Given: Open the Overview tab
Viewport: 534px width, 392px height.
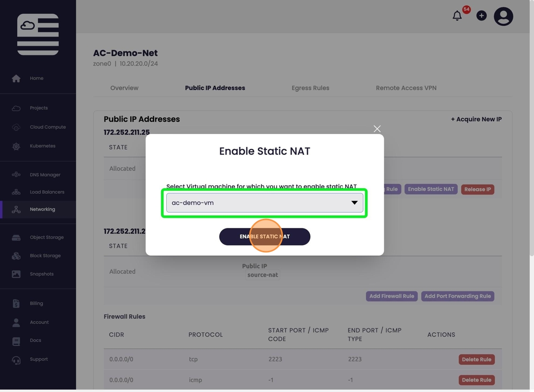Looking at the screenshot, I should (x=124, y=88).
